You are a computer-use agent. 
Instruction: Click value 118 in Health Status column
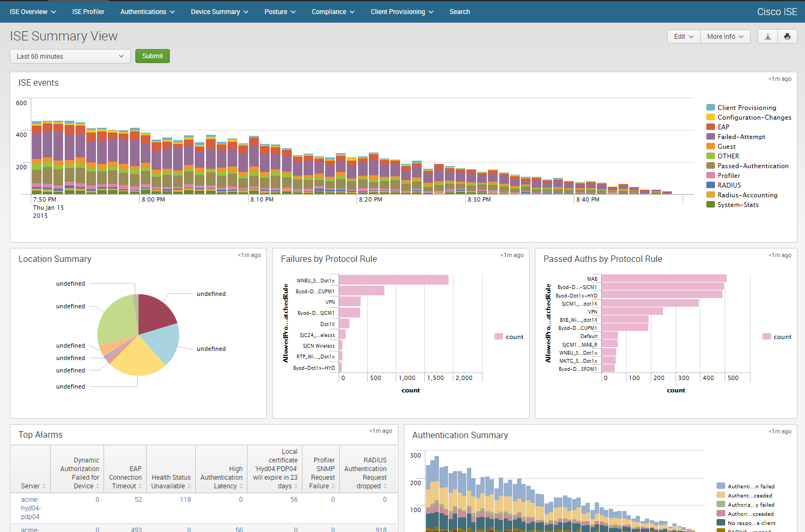point(185,500)
